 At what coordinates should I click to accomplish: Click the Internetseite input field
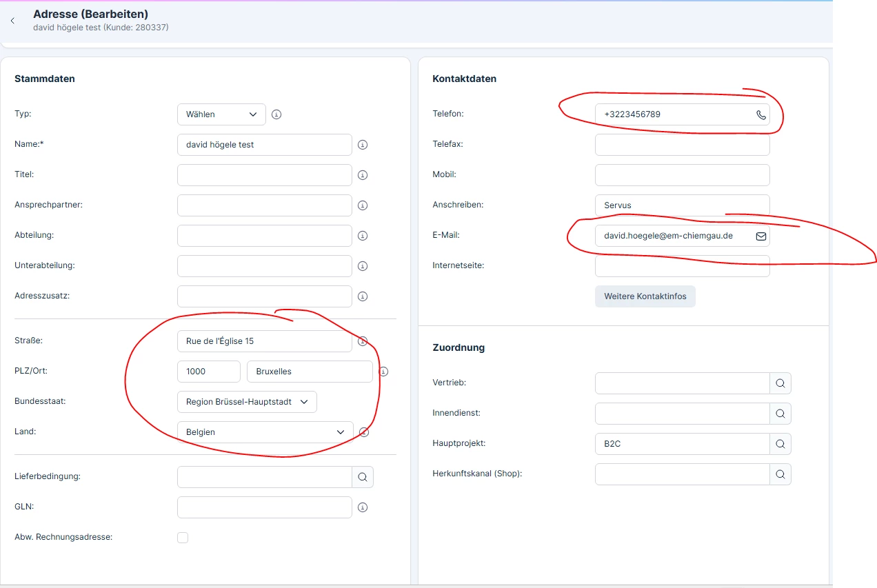click(683, 266)
